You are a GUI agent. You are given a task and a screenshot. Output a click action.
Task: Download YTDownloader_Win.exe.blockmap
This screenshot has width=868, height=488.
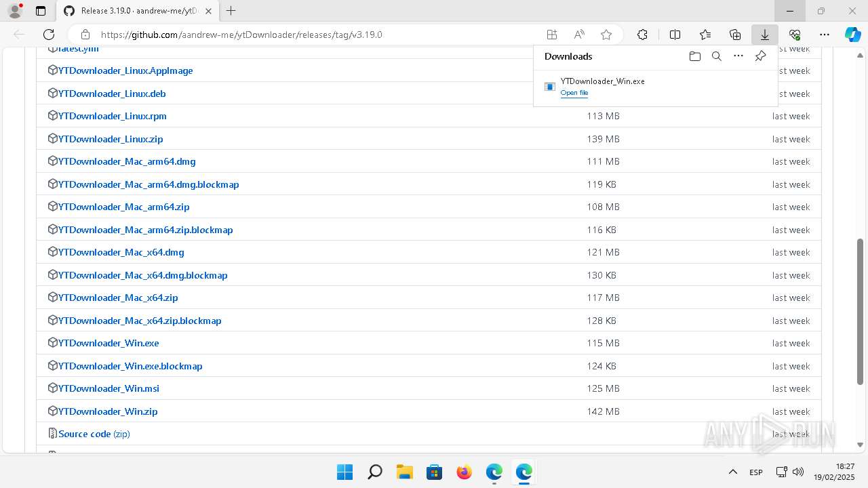[x=130, y=366]
